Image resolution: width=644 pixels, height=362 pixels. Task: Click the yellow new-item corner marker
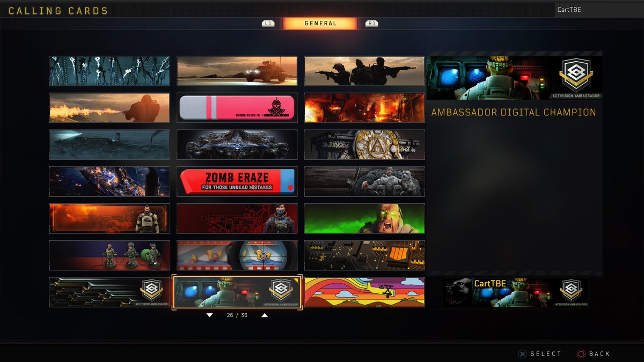tap(296, 280)
